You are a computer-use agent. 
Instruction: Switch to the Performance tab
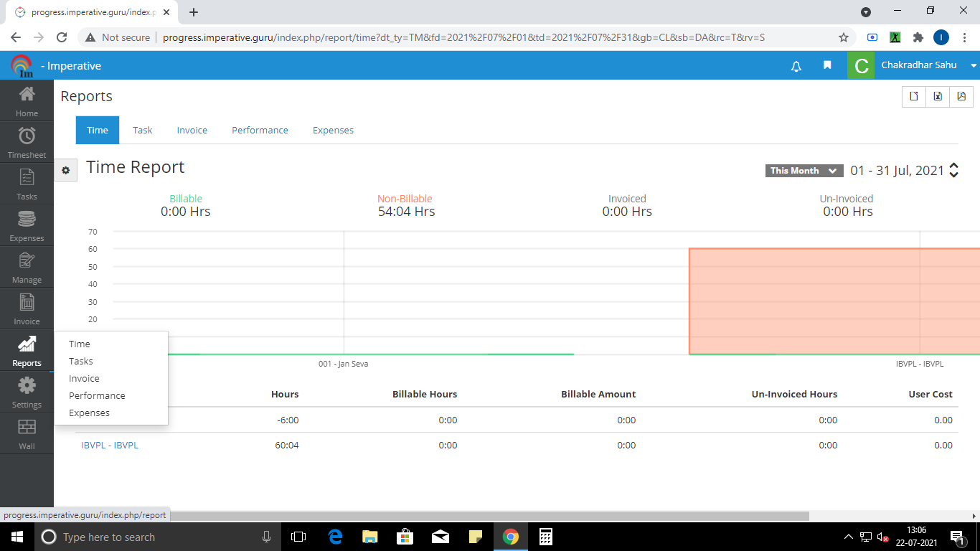click(x=260, y=130)
